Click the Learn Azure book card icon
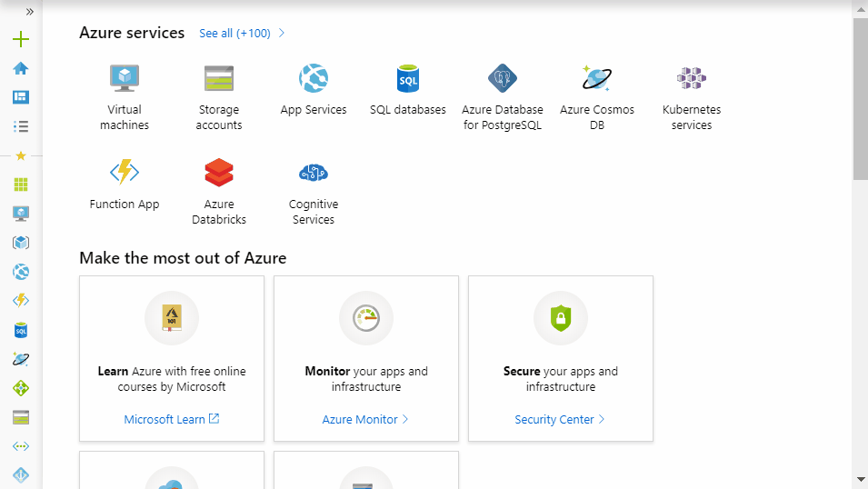 172,318
